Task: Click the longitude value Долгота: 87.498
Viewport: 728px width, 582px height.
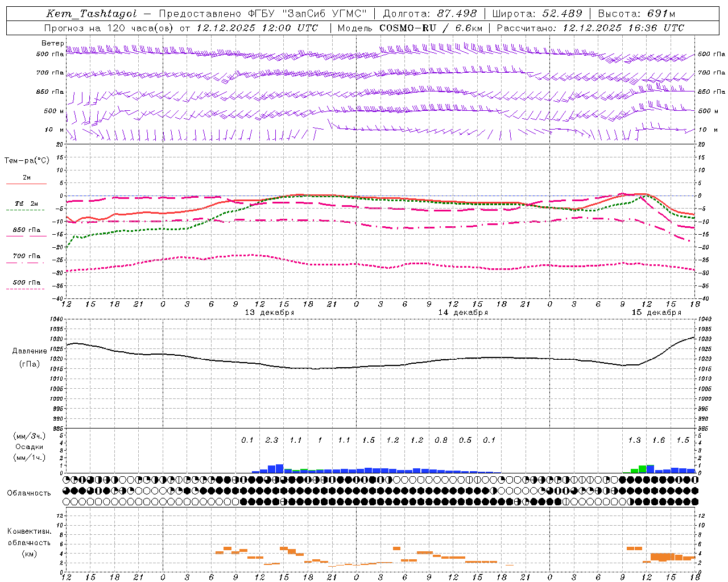Action: [431, 14]
